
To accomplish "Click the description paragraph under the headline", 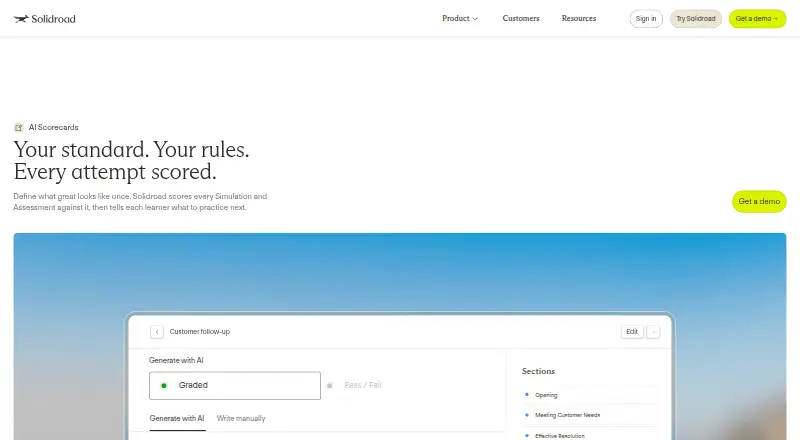I will point(140,202).
